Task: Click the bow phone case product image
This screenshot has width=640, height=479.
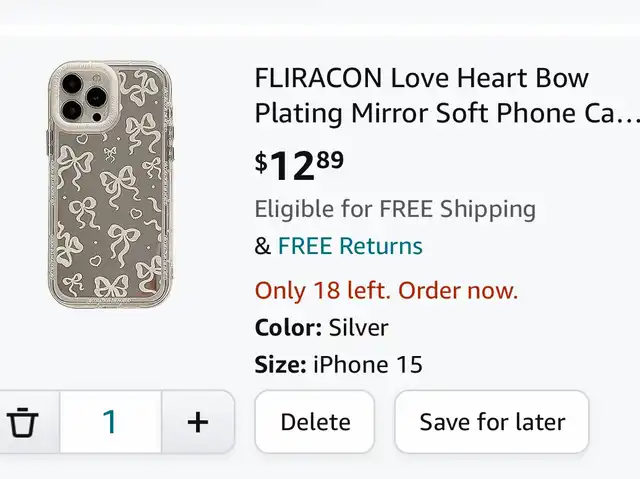Action: click(x=110, y=184)
